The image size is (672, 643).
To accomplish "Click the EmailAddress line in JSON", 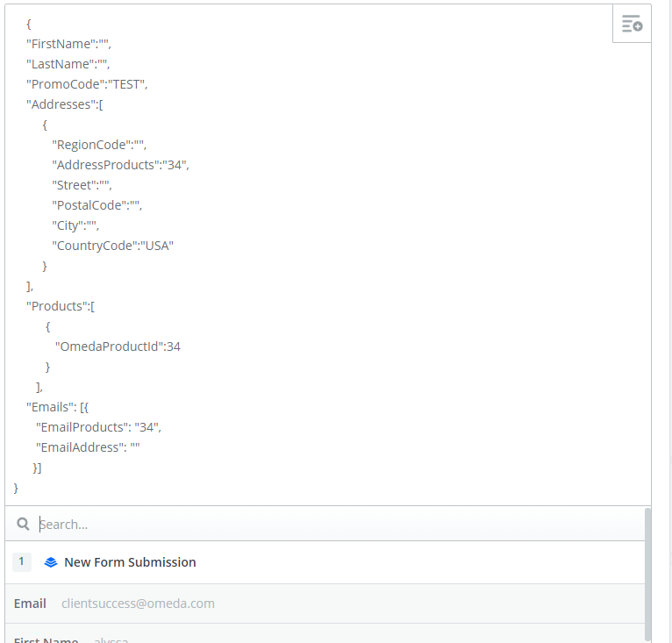I will click(x=88, y=447).
